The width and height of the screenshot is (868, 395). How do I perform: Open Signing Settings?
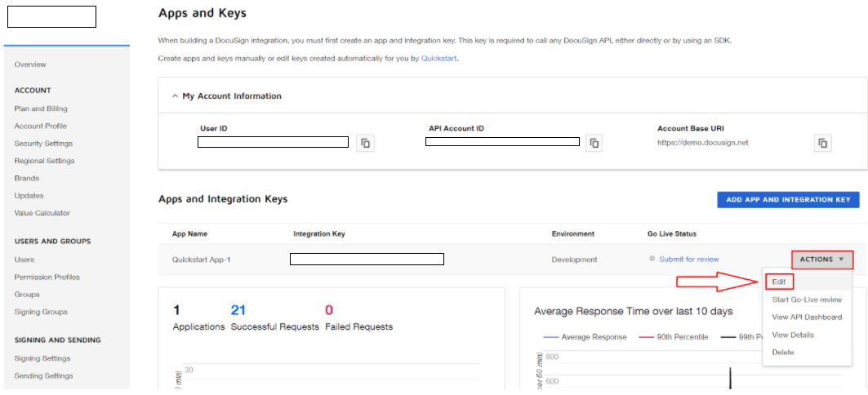coord(42,358)
